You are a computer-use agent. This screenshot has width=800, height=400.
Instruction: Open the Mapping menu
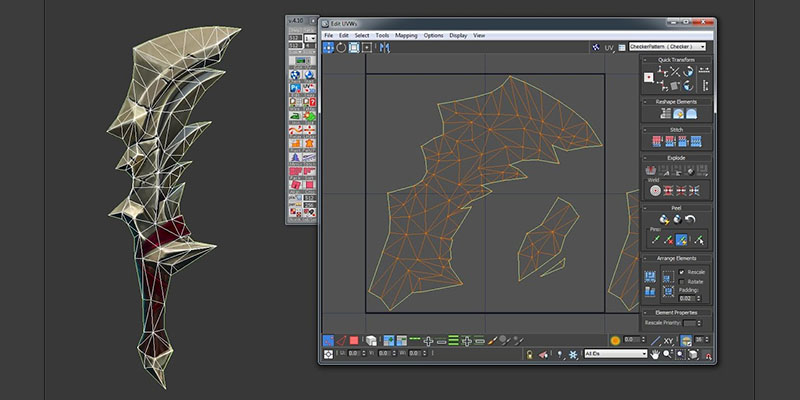(x=406, y=36)
